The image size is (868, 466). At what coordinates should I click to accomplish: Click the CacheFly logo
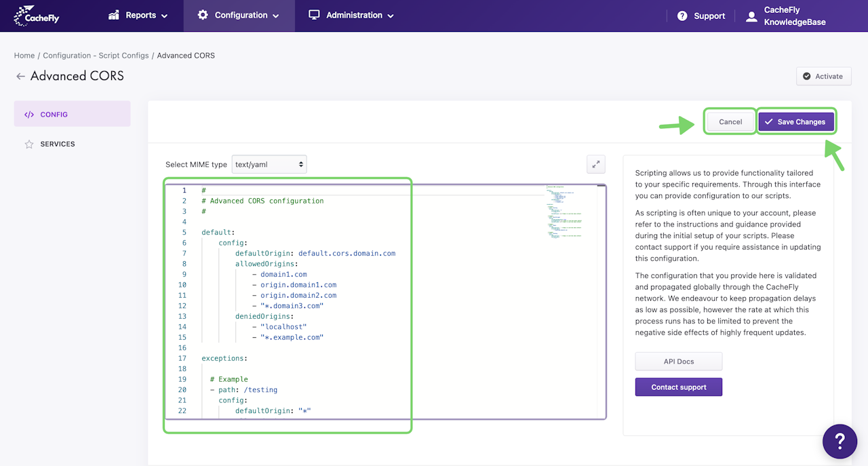[37, 15]
